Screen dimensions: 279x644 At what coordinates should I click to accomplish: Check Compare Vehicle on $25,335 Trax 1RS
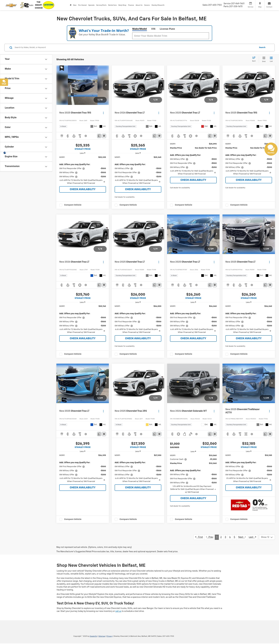point(61,205)
